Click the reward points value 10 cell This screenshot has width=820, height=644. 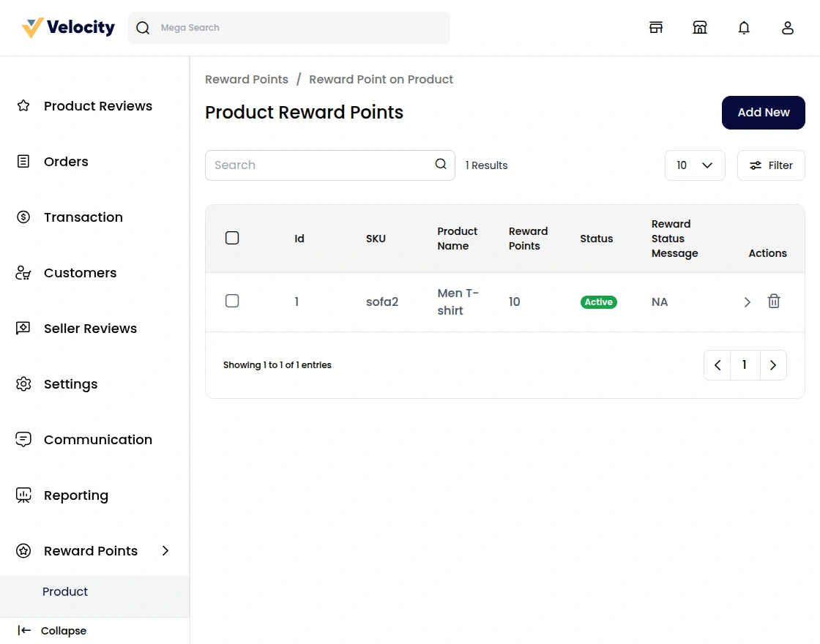click(514, 302)
